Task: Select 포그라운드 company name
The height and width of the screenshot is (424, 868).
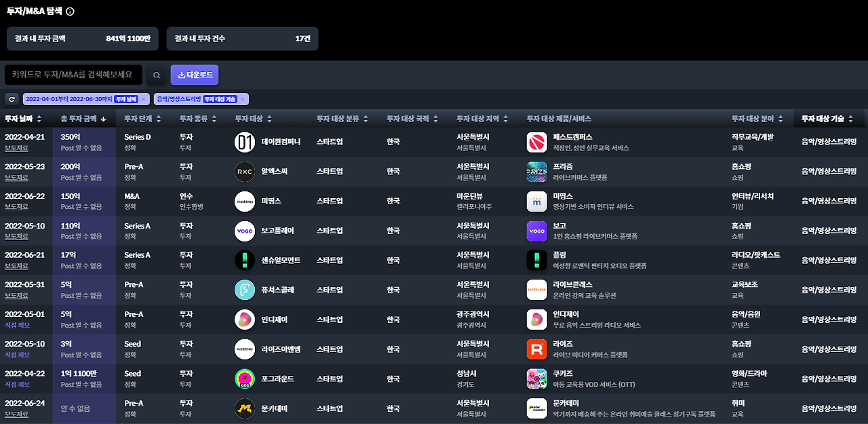Action: (277, 379)
